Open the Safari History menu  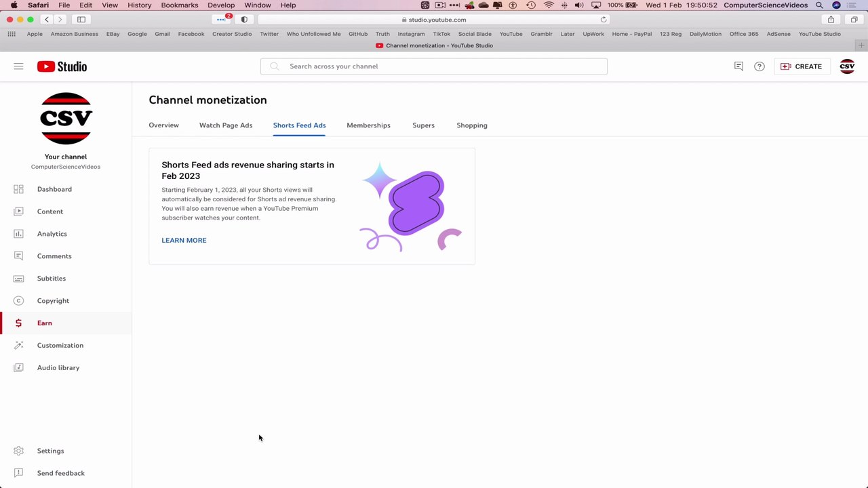click(140, 5)
